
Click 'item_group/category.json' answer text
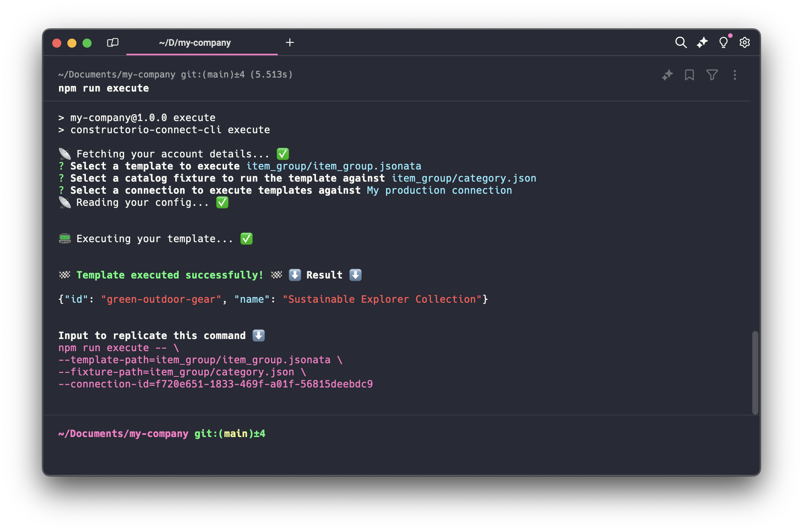[464, 178]
